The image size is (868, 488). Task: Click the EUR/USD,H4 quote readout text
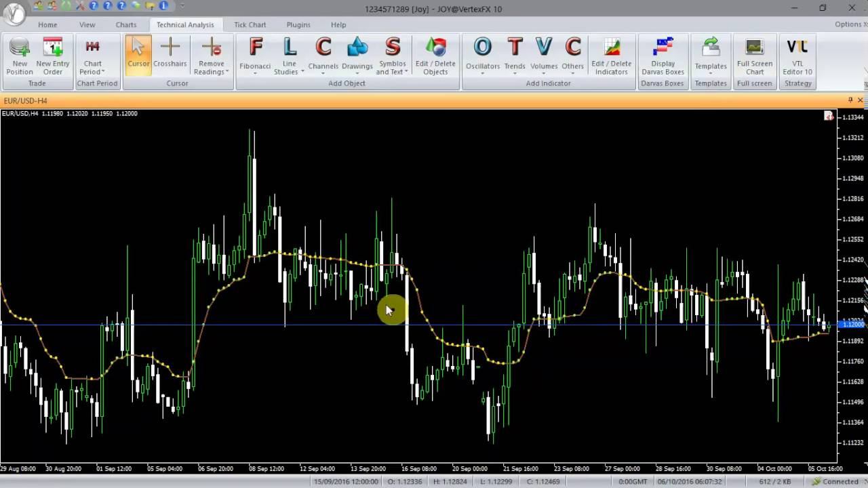(x=70, y=113)
